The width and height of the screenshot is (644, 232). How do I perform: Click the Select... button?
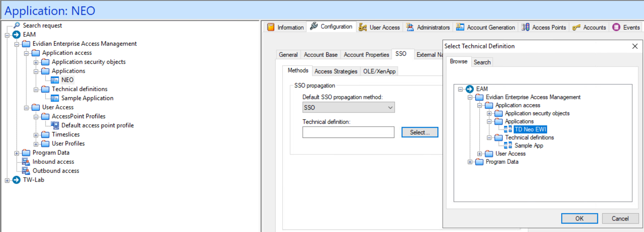point(420,132)
